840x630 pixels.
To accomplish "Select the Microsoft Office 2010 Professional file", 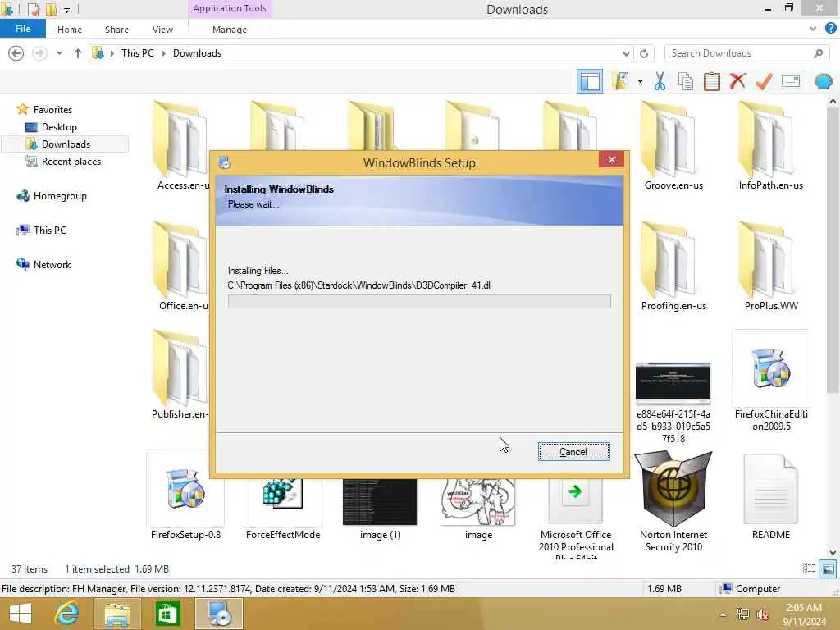I will tap(576, 518).
